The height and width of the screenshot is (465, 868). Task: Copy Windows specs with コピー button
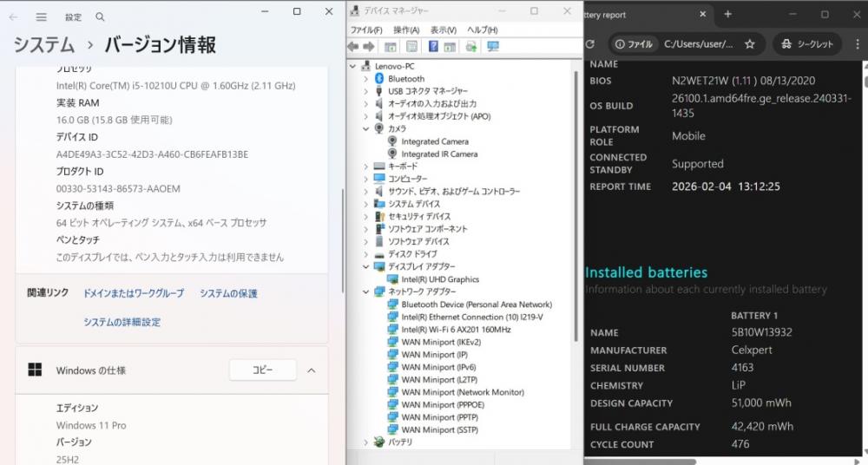click(262, 370)
